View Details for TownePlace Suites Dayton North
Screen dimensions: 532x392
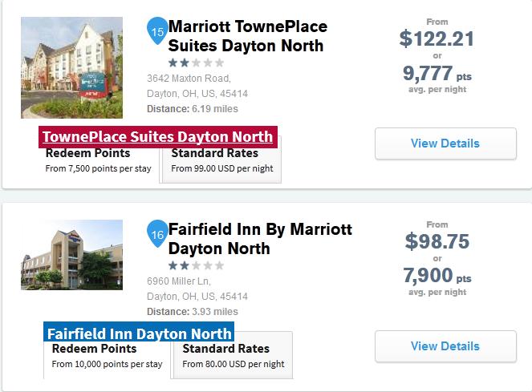pos(445,144)
